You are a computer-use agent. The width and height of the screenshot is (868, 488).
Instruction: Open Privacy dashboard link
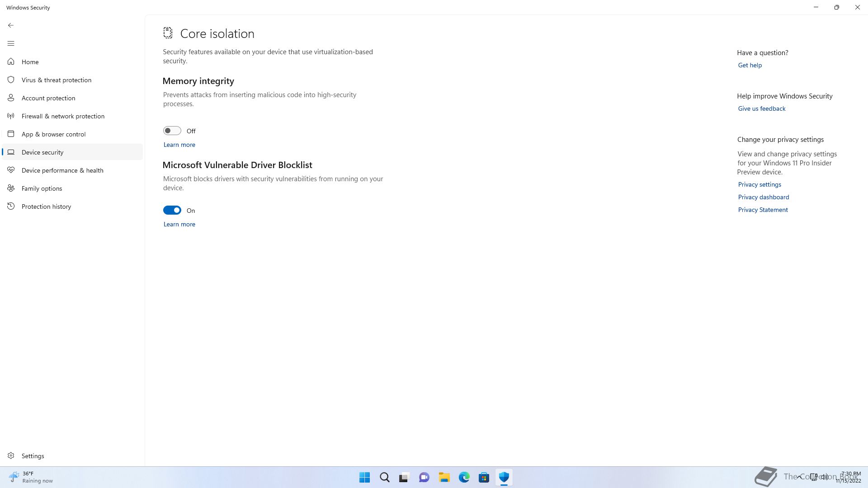point(764,197)
